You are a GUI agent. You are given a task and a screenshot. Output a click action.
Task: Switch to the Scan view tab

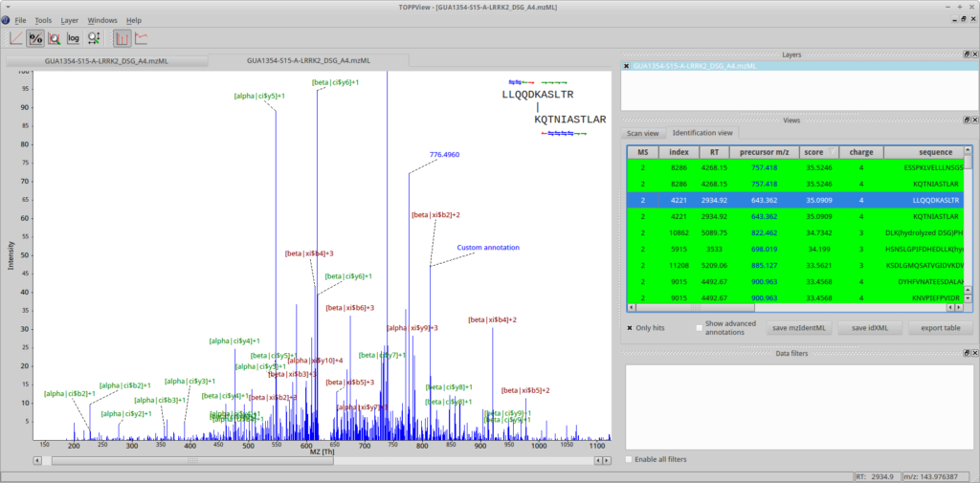(x=642, y=133)
